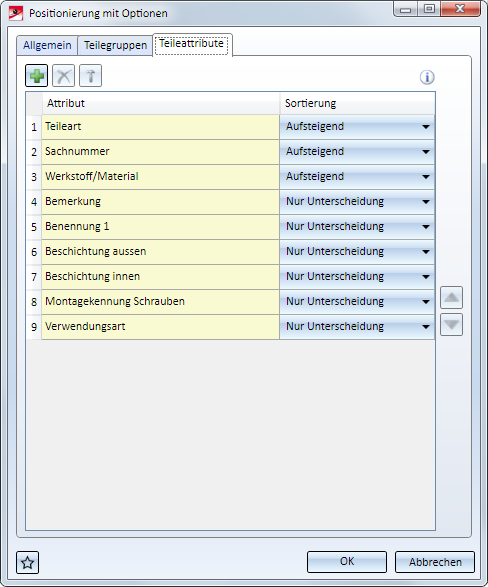Select the Teileart attribute cell
The width and height of the screenshot is (488, 587).
coord(161,127)
